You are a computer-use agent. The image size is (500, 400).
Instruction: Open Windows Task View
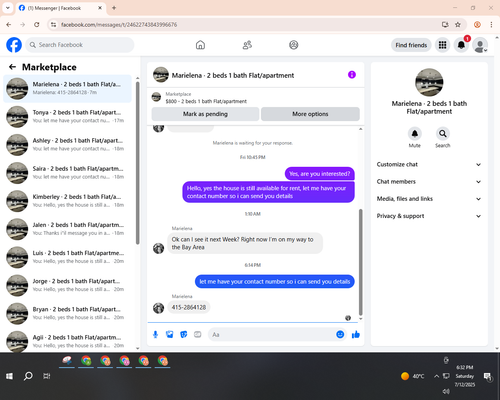coord(47,376)
